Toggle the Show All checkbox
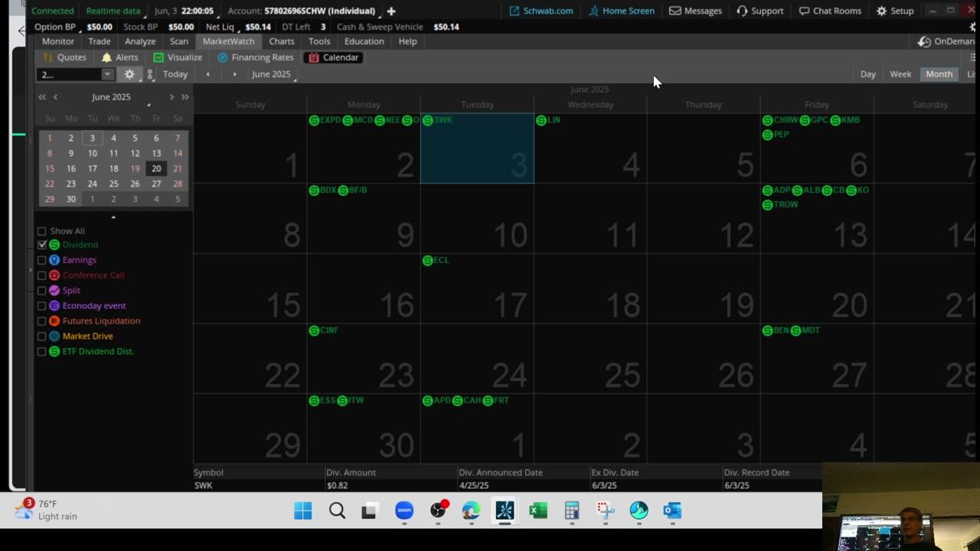Screen dimensions: 980x551 pyautogui.click(x=42, y=231)
